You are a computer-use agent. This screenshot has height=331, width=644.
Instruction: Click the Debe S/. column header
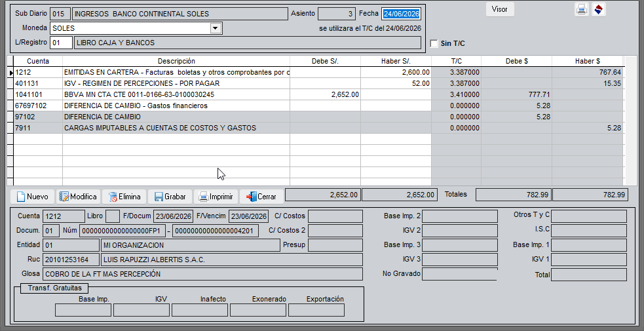tap(326, 61)
